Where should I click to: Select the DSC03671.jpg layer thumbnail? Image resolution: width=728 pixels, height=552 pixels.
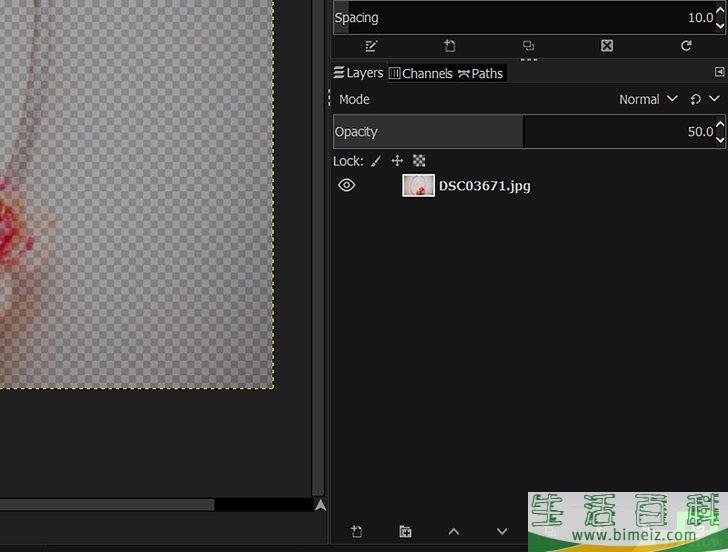[418, 185]
